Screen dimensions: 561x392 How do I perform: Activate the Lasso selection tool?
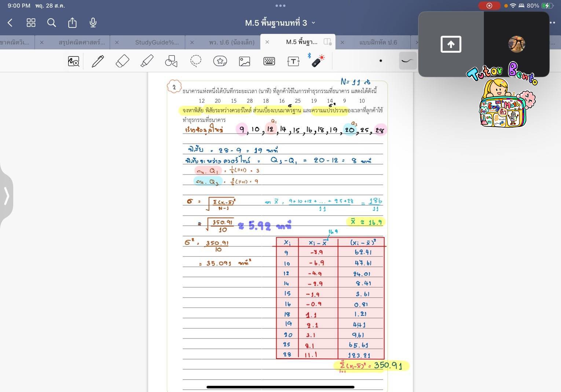pyautogui.click(x=196, y=61)
